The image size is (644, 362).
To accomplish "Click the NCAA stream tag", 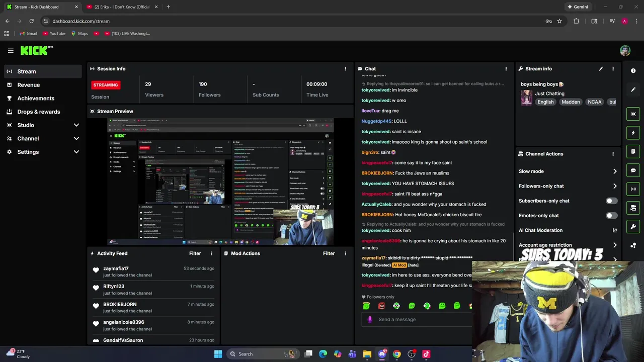I will coord(594,102).
